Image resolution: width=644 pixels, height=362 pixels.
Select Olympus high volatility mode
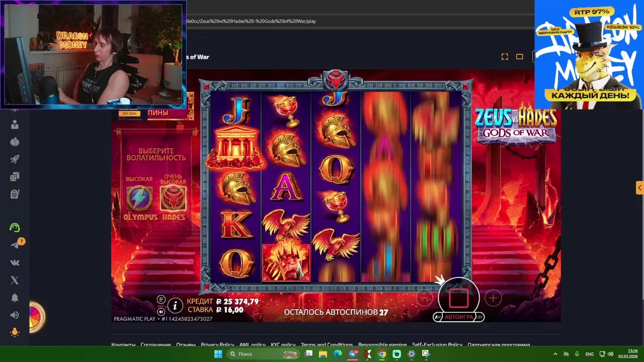[x=139, y=198]
